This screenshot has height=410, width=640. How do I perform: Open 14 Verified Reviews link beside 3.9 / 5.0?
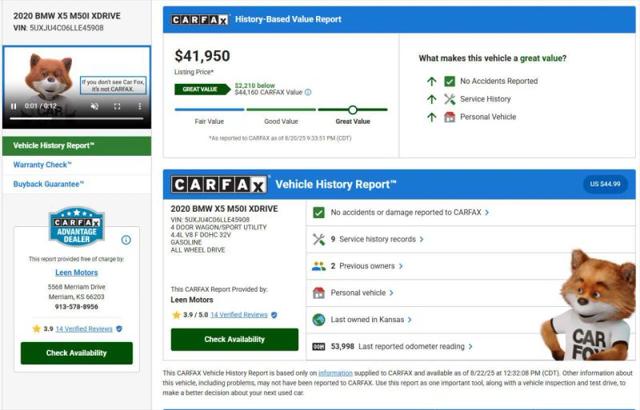pos(239,315)
